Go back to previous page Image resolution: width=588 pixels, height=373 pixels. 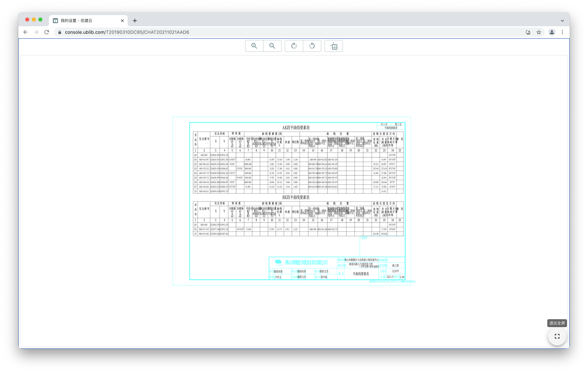pos(26,32)
